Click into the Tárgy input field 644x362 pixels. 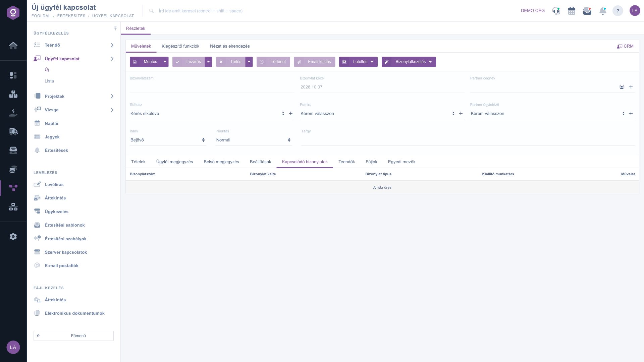(468, 140)
